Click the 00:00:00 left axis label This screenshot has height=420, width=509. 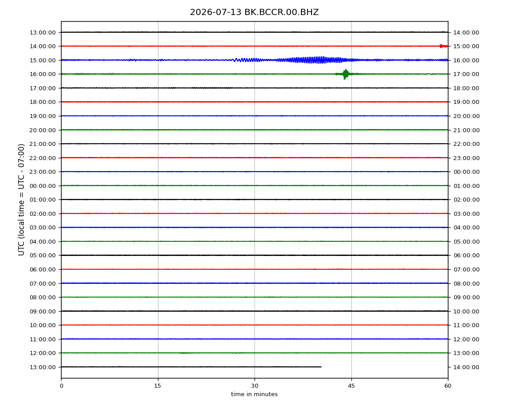(x=42, y=186)
